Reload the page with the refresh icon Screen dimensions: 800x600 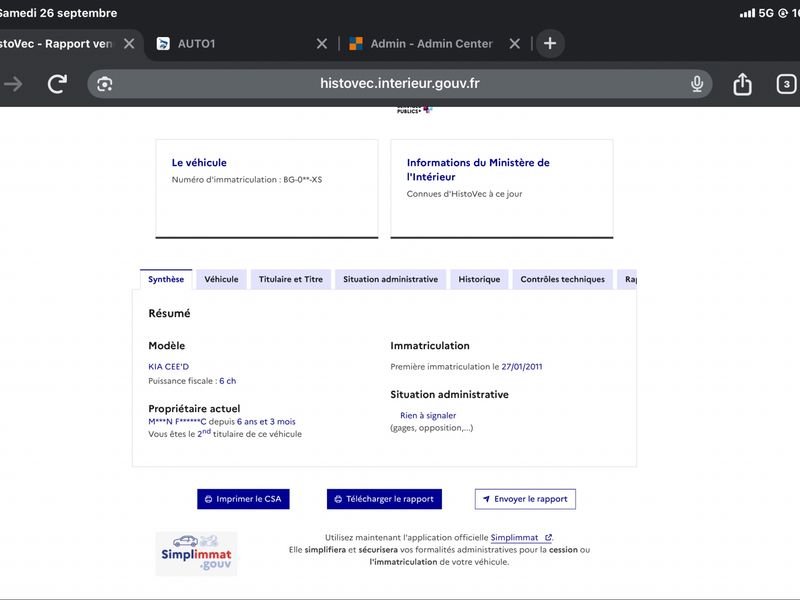tap(57, 84)
